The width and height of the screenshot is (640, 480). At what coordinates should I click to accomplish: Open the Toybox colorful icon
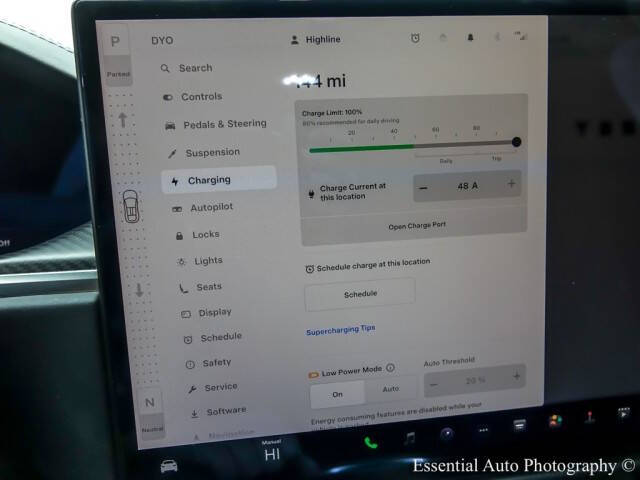pyautogui.click(x=555, y=420)
